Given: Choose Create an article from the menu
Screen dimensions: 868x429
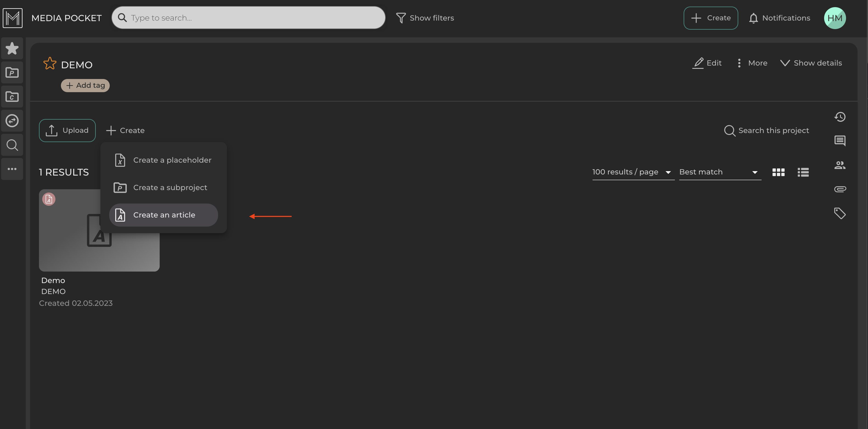Looking at the screenshot, I should 164,215.
